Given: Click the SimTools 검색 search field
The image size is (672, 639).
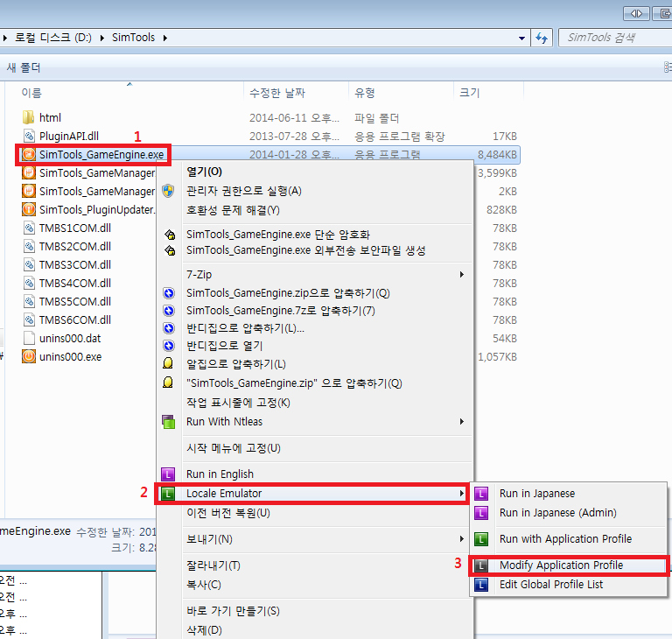Looking at the screenshot, I should pyautogui.click(x=615, y=38).
